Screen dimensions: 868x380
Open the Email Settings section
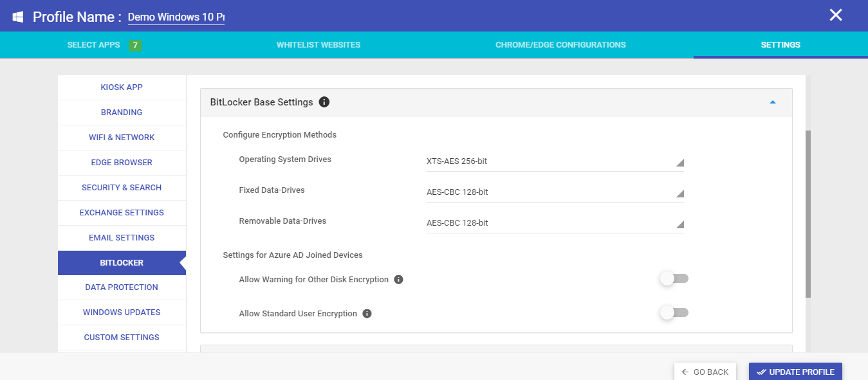click(122, 238)
